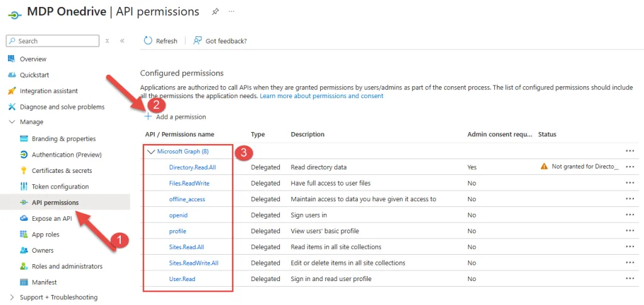Click the Owners people icon
The image size is (644, 305).
(x=24, y=250)
